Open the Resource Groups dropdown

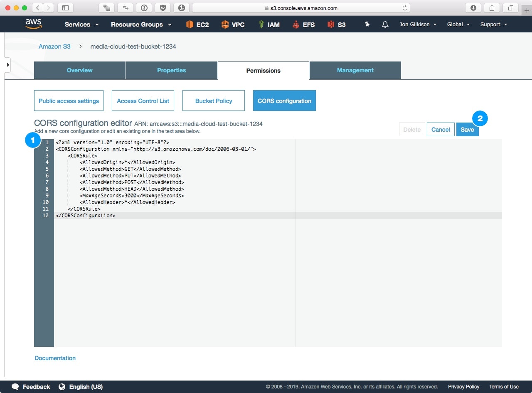141,25
